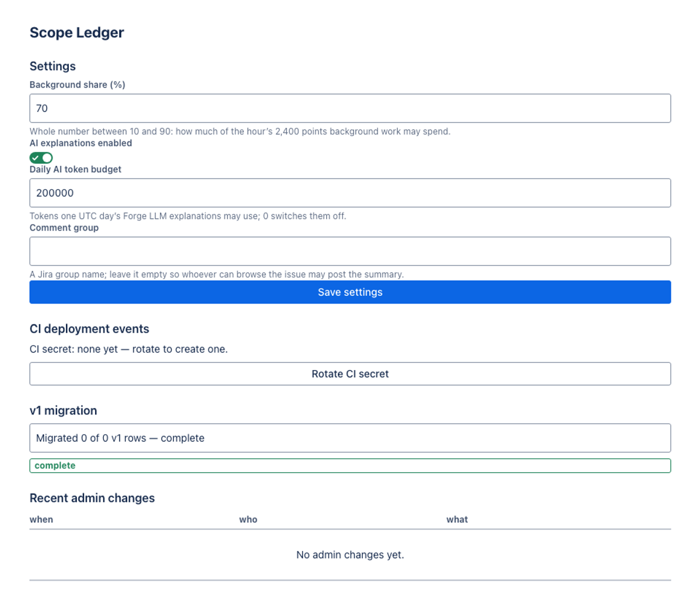Click the 'Recent admin changes' heading
This screenshot has width=700, height=604.
pyautogui.click(x=92, y=498)
